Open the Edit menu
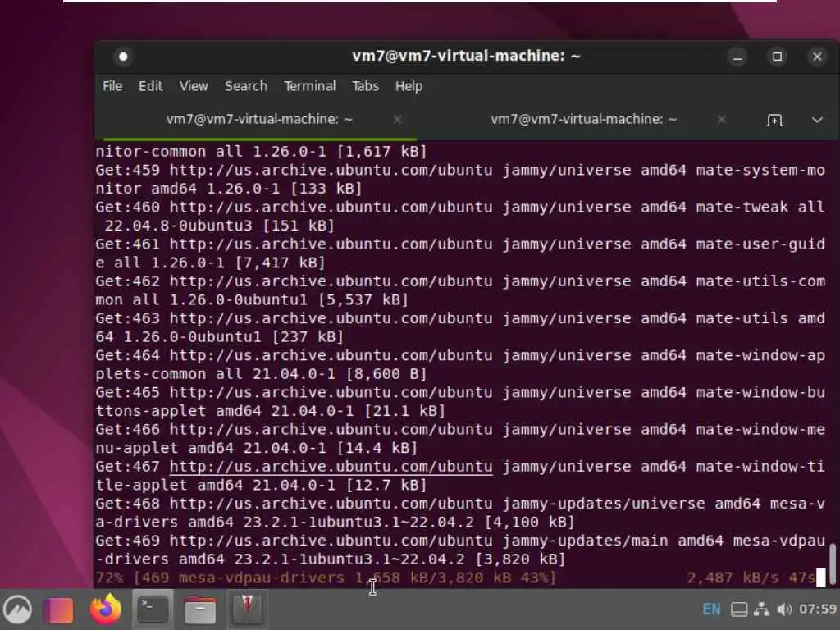 (151, 86)
